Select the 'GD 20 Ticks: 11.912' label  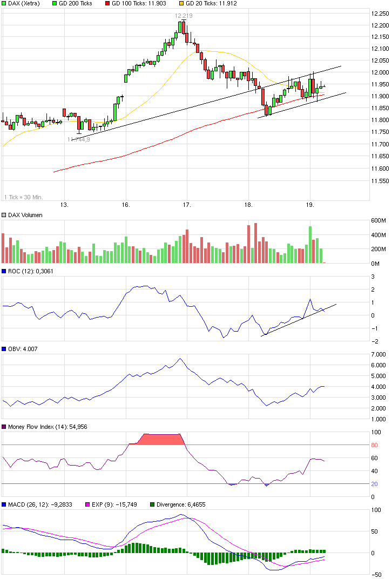point(211,3)
